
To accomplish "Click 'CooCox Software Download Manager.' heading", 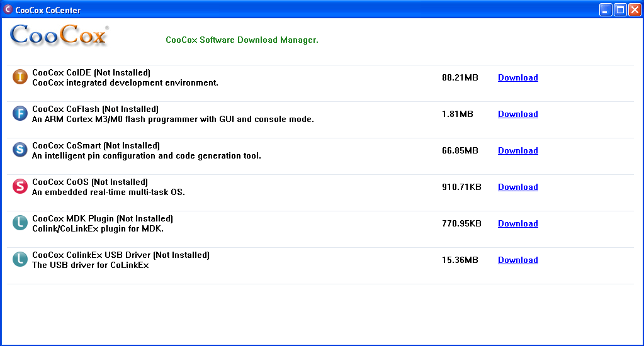I will [x=242, y=40].
